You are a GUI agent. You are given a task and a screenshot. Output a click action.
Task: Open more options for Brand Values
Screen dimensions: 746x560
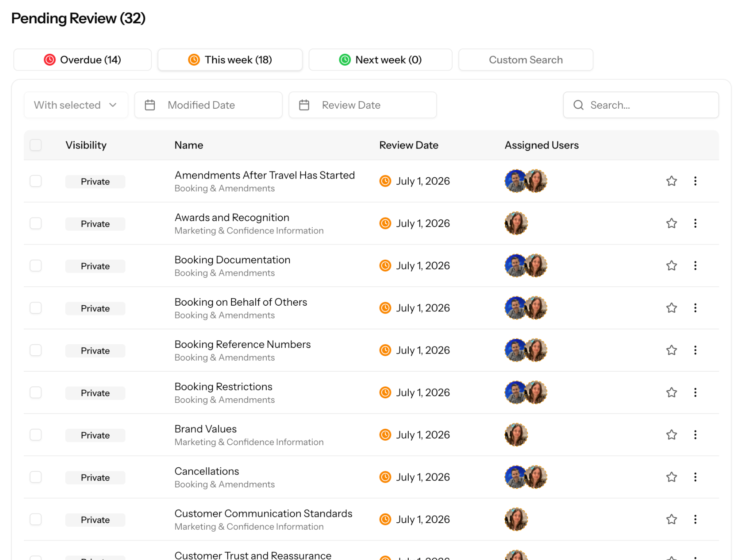pyautogui.click(x=695, y=435)
